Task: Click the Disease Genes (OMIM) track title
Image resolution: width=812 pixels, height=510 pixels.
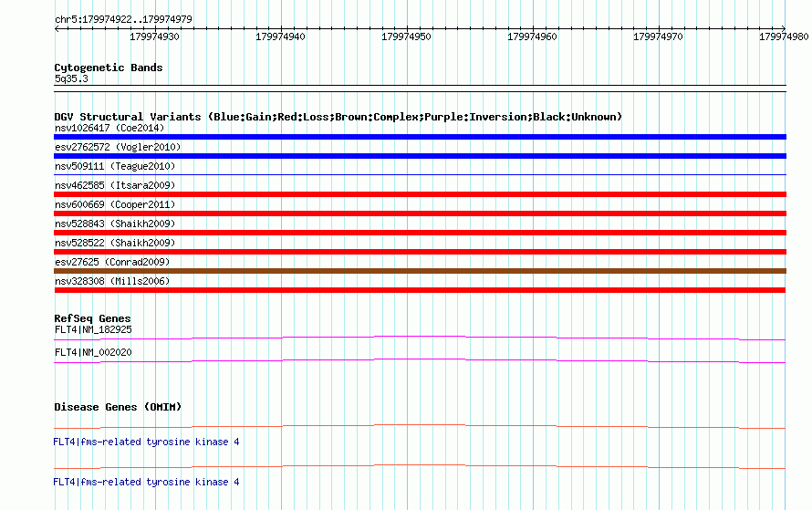Action: pyautogui.click(x=118, y=407)
